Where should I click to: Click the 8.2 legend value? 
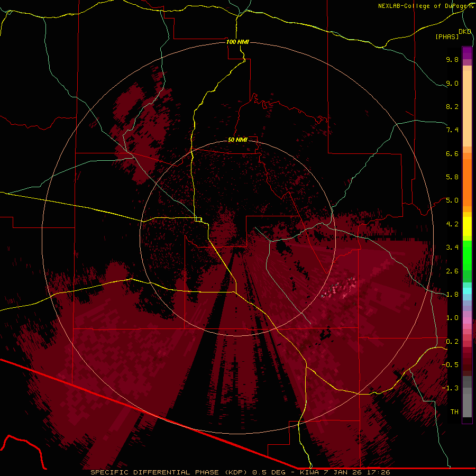click(452, 106)
